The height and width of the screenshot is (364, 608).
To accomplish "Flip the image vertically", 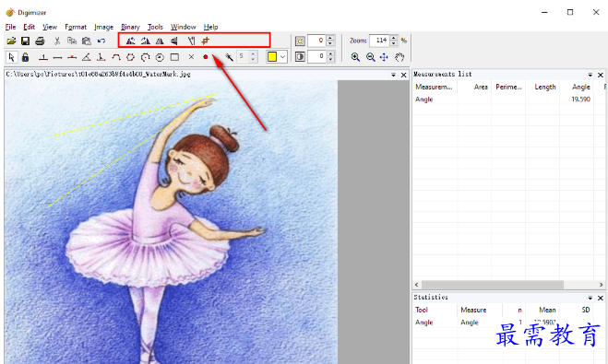I will point(174,41).
